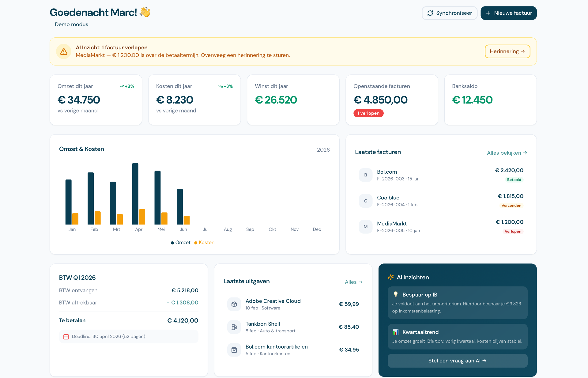The width and height of the screenshot is (588, 378).
Task: Click the B avatar for Bol.com invoice
Action: pos(366,175)
